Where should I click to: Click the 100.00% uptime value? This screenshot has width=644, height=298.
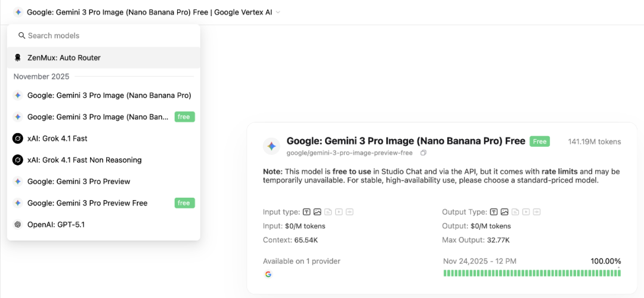point(606,261)
